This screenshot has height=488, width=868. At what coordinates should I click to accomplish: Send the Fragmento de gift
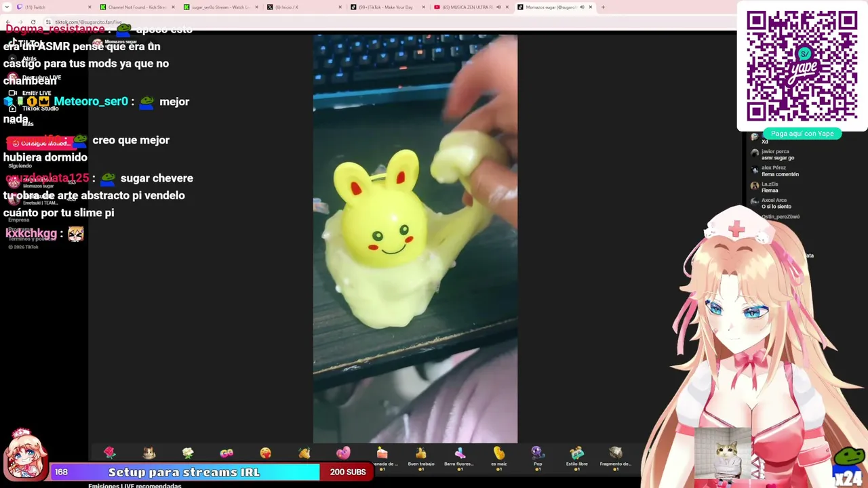tap(615, 457)
